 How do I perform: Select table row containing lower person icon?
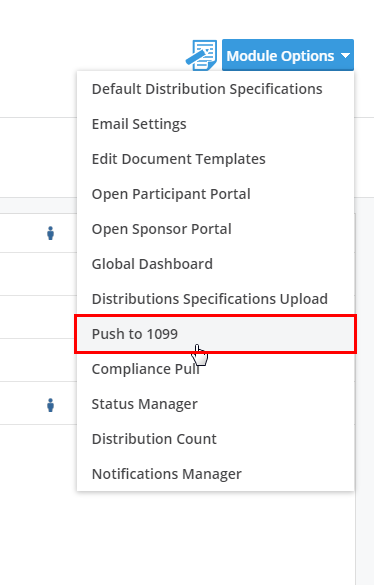click(38, 405)
